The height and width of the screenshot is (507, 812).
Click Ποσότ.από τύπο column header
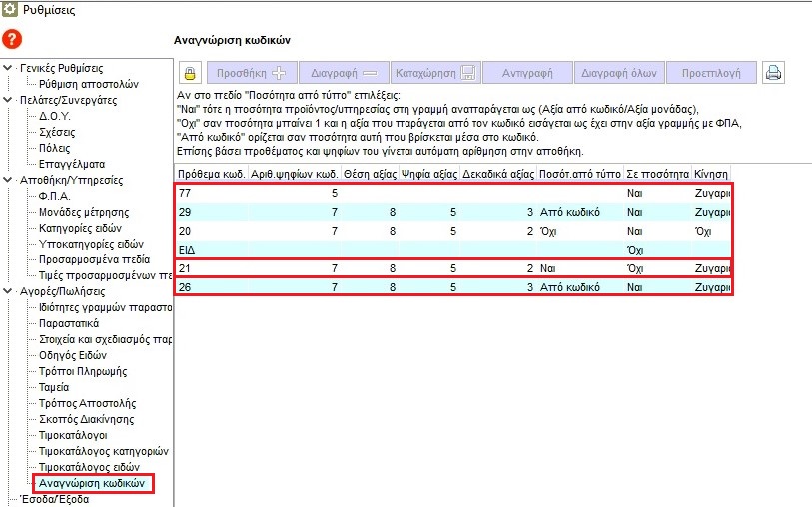click(580, 174)
